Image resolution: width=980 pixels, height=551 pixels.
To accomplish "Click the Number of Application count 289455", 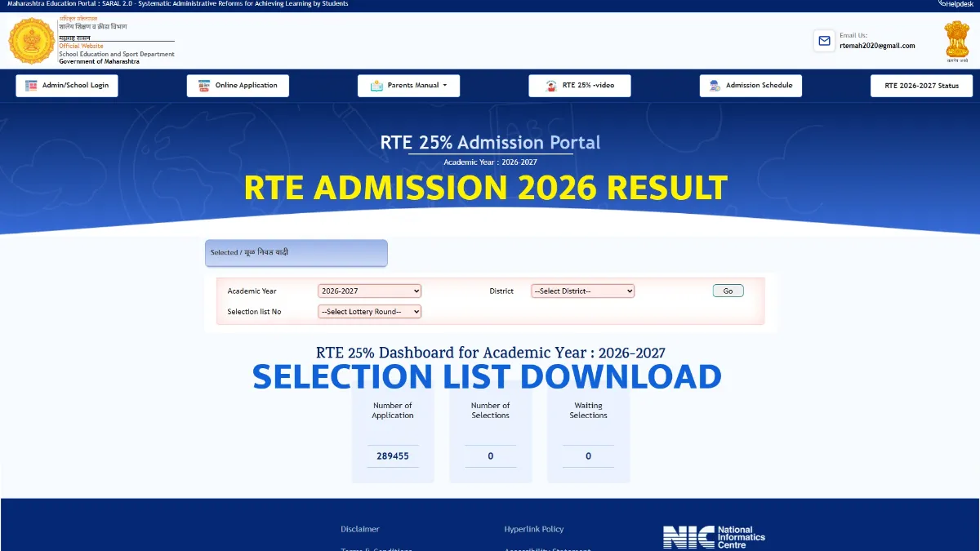I will [393, 455].
